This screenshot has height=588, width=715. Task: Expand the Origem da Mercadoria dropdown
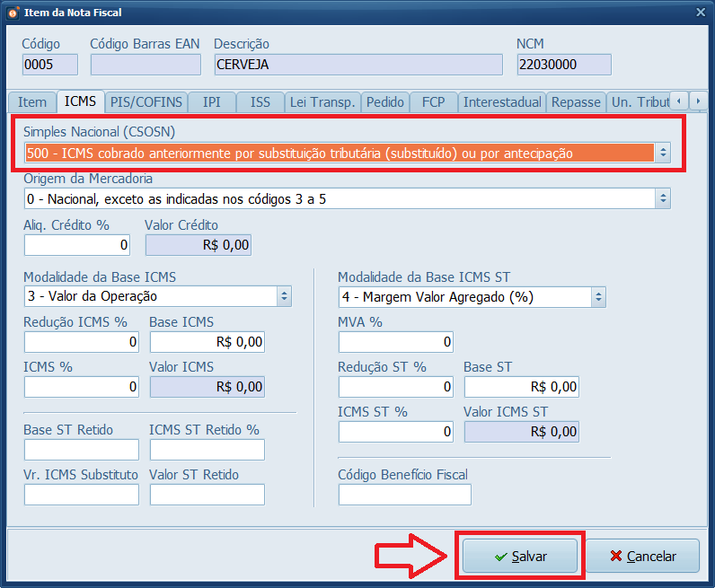pos(663,198)
